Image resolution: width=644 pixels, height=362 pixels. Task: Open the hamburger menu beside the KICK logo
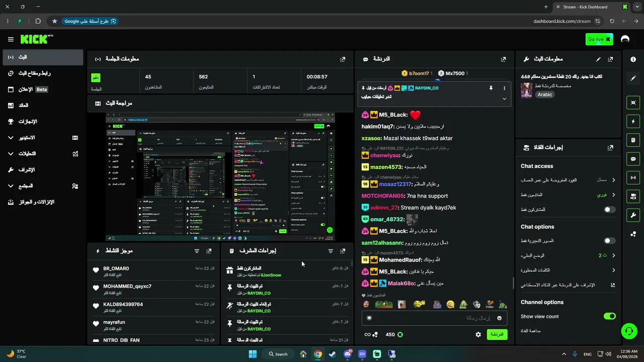(11, 39)
